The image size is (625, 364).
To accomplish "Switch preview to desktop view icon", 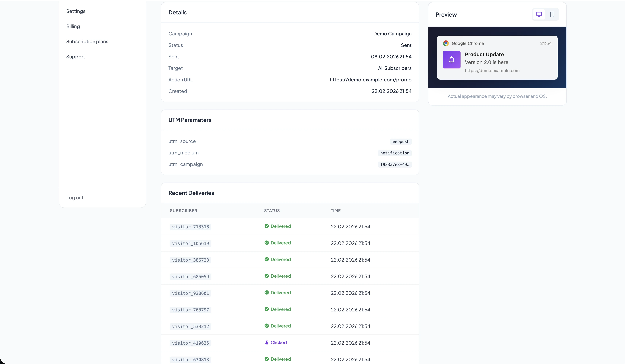I will (539, 14).
